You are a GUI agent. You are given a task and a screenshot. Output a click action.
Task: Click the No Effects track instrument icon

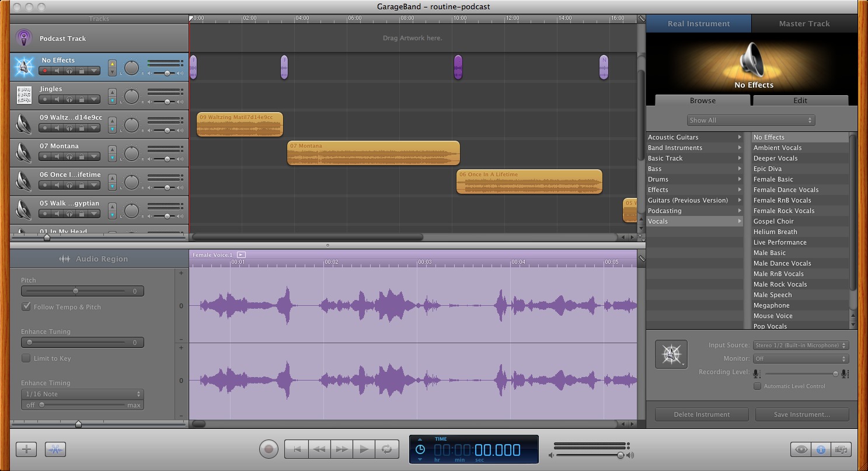(24, 67)
